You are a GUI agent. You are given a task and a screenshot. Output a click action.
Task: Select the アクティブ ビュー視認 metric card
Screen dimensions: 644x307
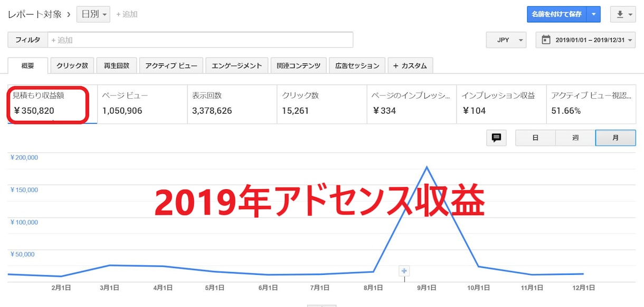[x=591, y=104]
